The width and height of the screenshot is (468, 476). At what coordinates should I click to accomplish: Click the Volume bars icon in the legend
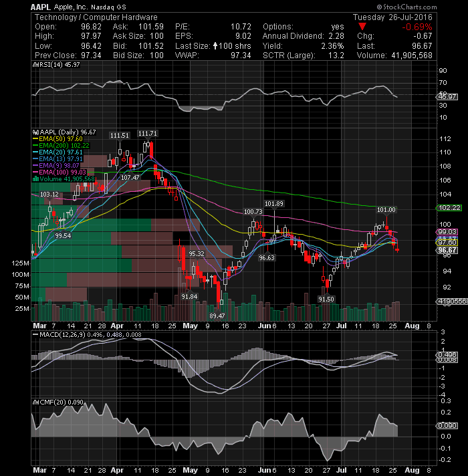click(36, 178)
